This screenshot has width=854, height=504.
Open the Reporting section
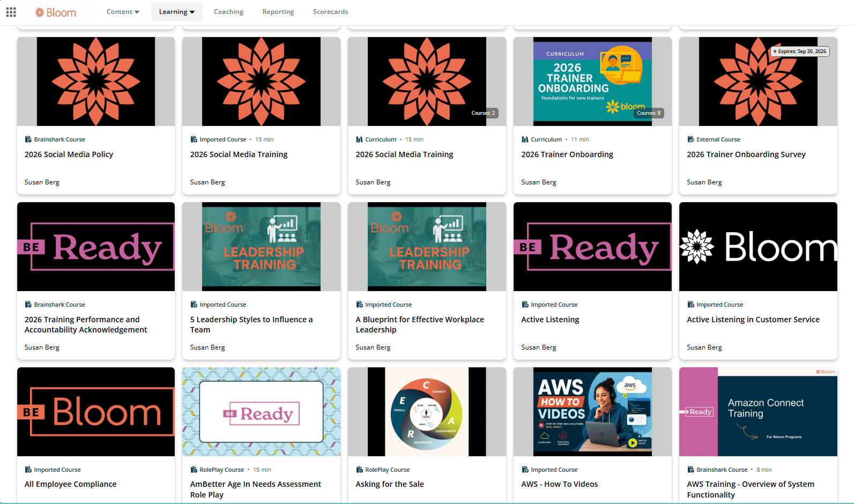click(x=278, y=12)
